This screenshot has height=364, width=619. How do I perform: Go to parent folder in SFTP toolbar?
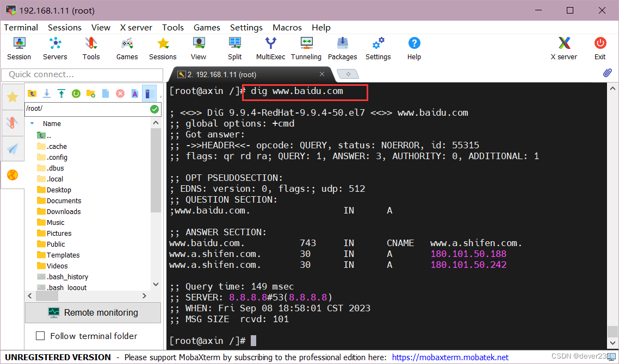tap(32, 93)
